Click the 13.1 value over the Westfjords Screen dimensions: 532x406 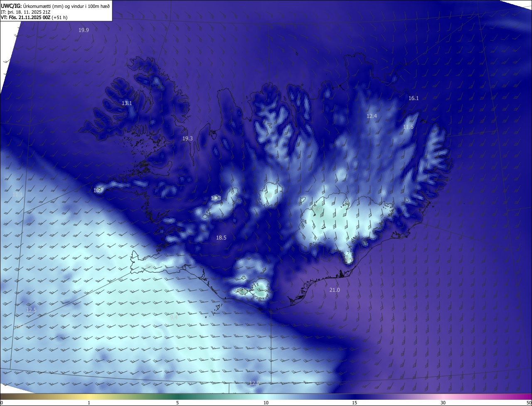coord(127,103)
